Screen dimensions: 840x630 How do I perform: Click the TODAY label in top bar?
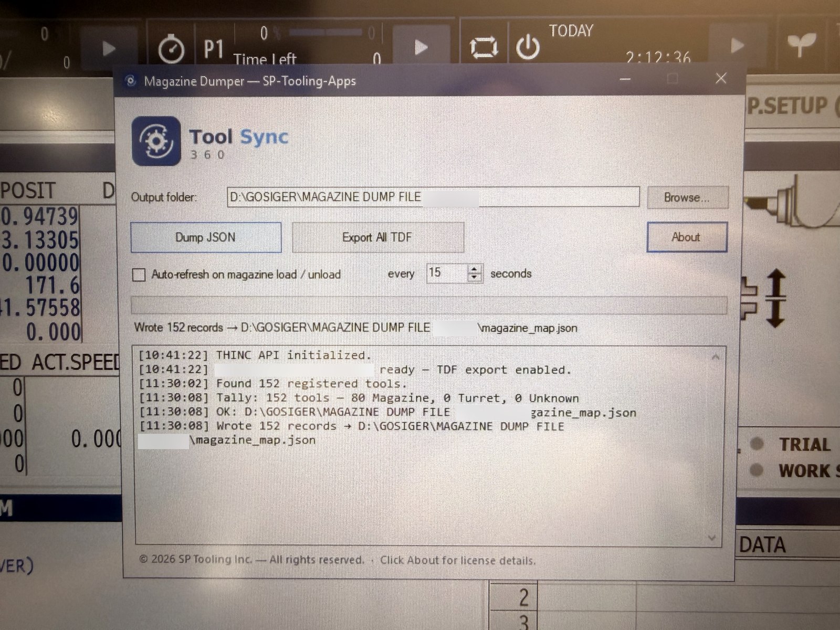tap(571, 31)
